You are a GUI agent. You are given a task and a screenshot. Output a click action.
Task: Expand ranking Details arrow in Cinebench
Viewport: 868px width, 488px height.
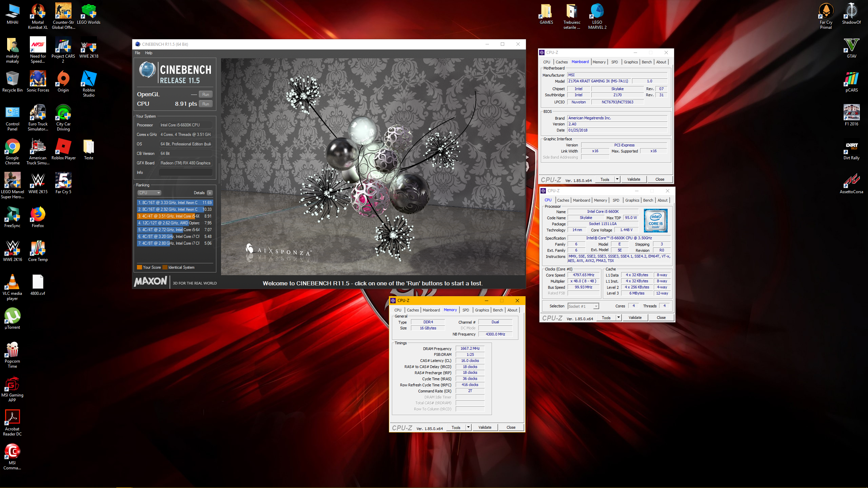click(x=210, y=193)
